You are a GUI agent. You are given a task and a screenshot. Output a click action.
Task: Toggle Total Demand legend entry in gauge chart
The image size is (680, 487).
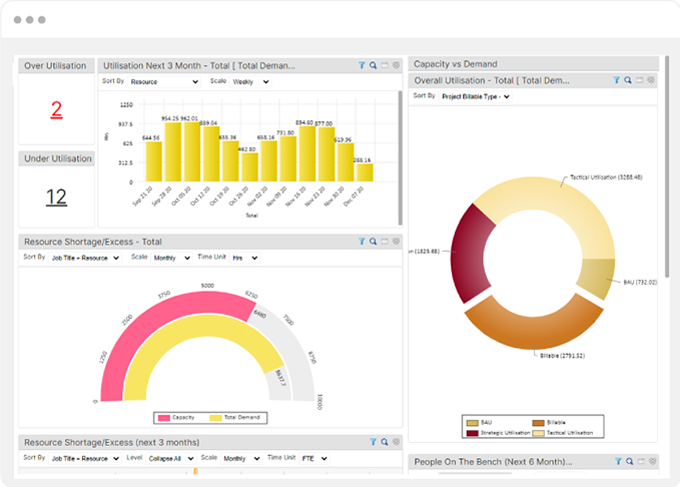(x=235, y=418)
